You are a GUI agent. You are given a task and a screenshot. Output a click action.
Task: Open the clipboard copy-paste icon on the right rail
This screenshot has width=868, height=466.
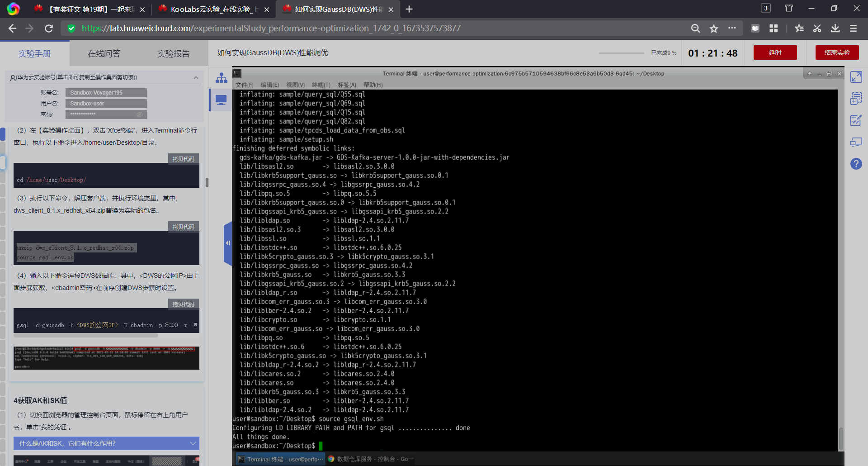tap(856, 98)
